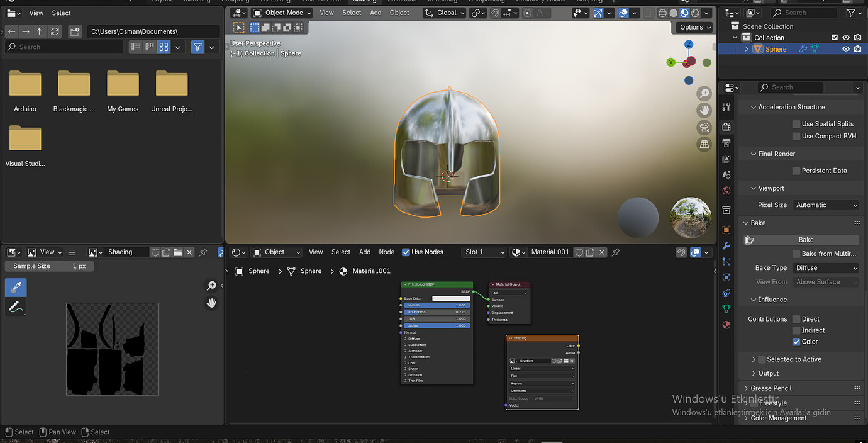This screenshot has width=868, height=443.
Task: Enable Persistent Data checkbox
Action: pyautogui.click(x=796, y=171)
